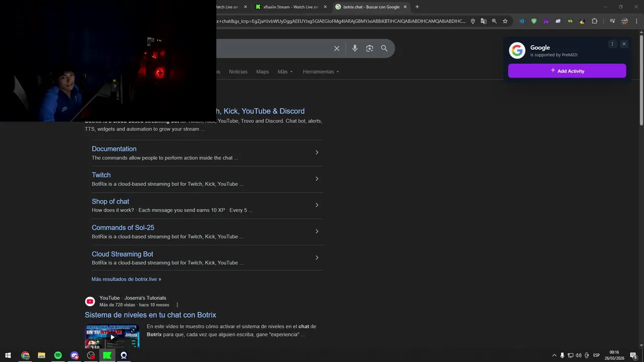
Task: Expand the Más filter dropdown
Action: [285, 72]
